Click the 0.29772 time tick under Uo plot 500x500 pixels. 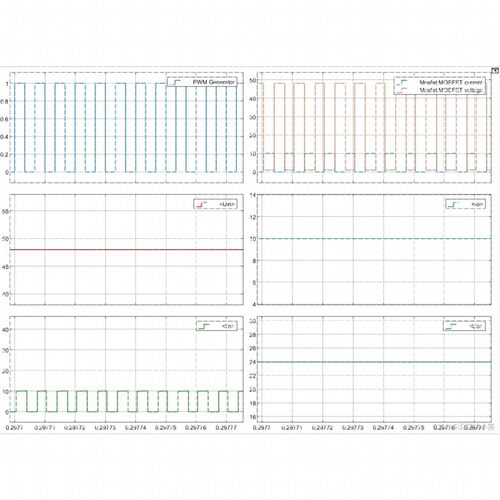(x=322, y=427)
